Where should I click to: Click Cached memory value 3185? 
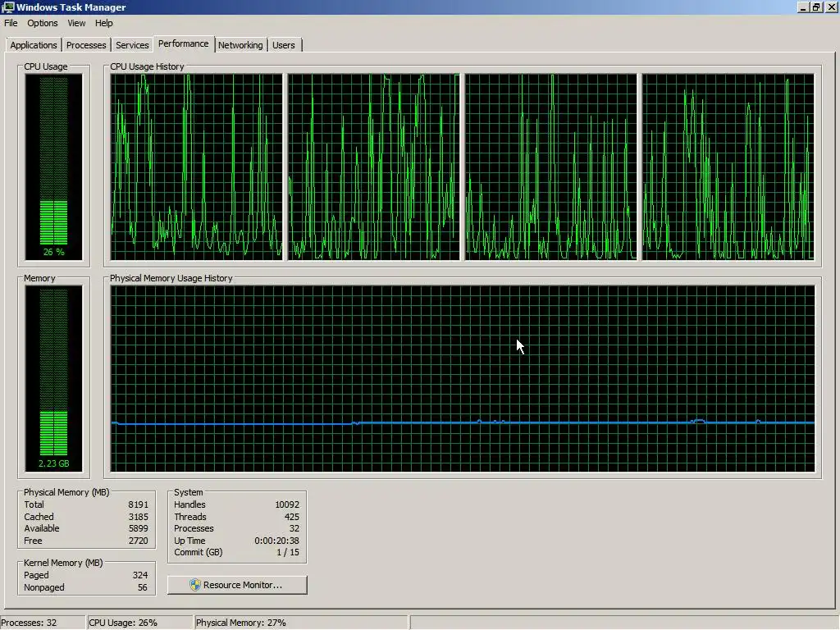(x=138, y=517)
